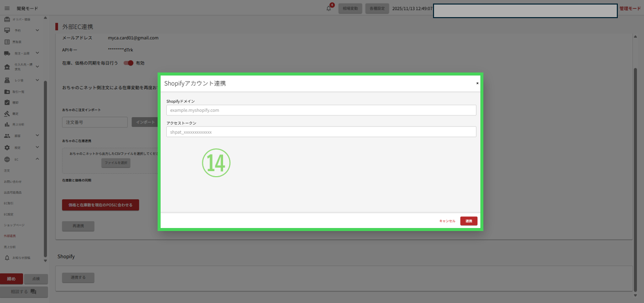Open the ショップページ menu item

pyautogui.click(x=14, y=225)
